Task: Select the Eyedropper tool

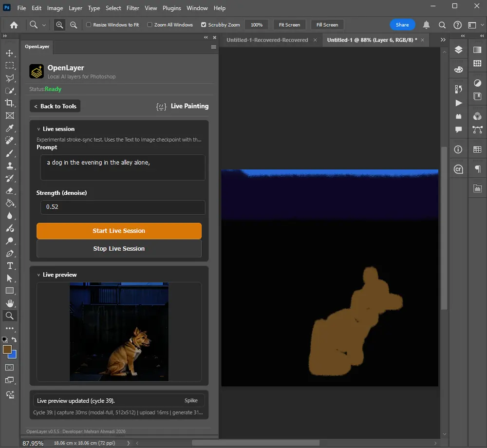Action: click(10, 128)
